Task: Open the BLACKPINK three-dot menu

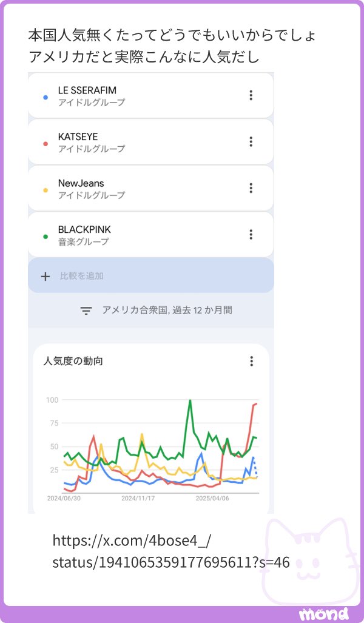Action: click(x=251, y=234)
